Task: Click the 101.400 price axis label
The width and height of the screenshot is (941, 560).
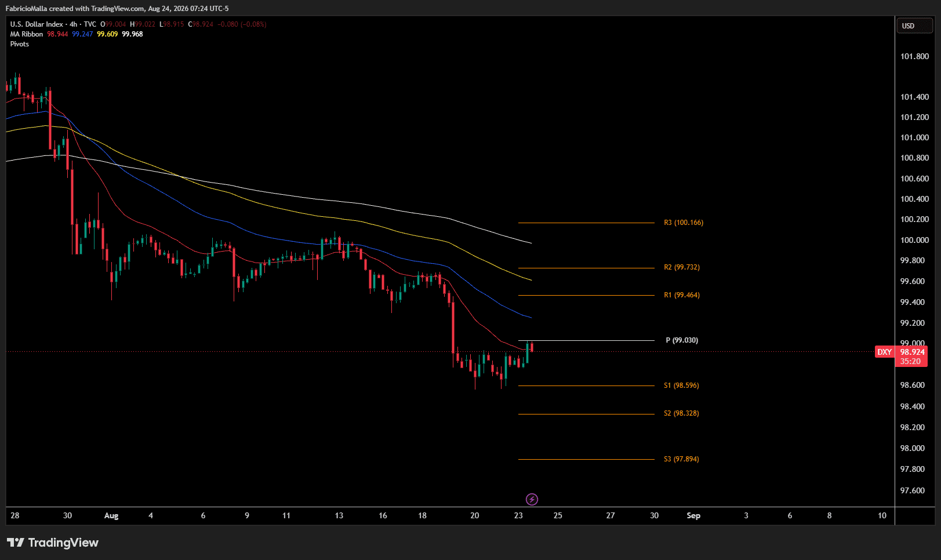Action: pos(914,97)
